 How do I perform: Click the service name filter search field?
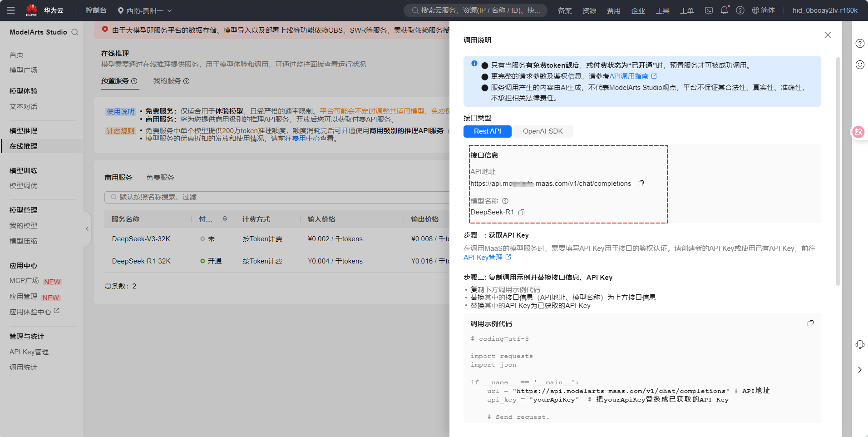[x=277, y=197]
